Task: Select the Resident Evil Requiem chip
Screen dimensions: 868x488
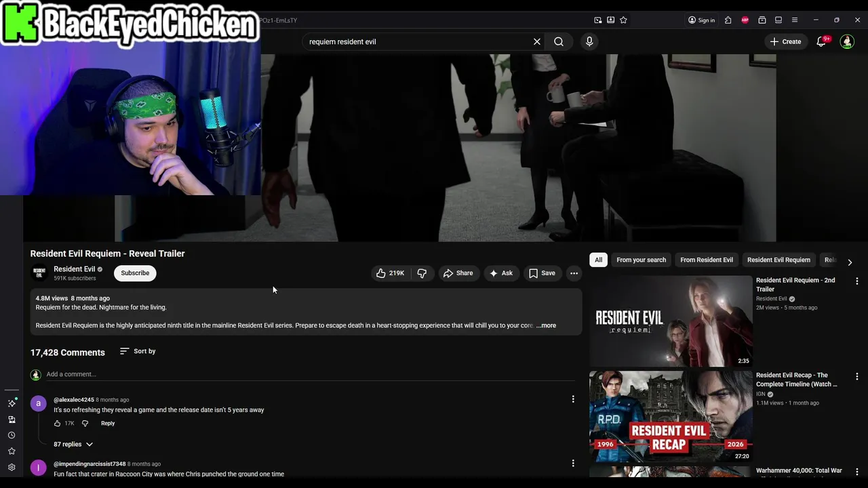Action: coord(778,260)
